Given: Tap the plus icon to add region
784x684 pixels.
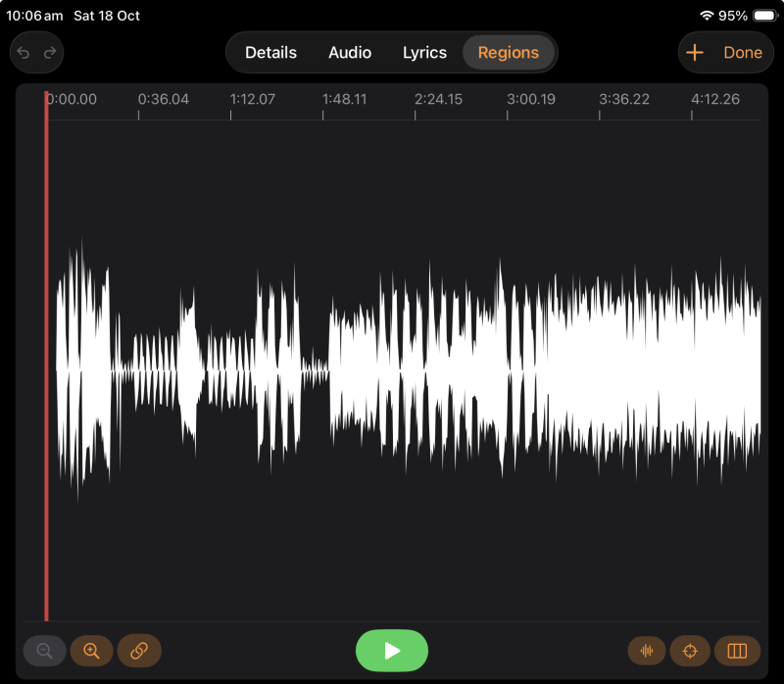Looking at the screenshot, I should coord(695,53).
